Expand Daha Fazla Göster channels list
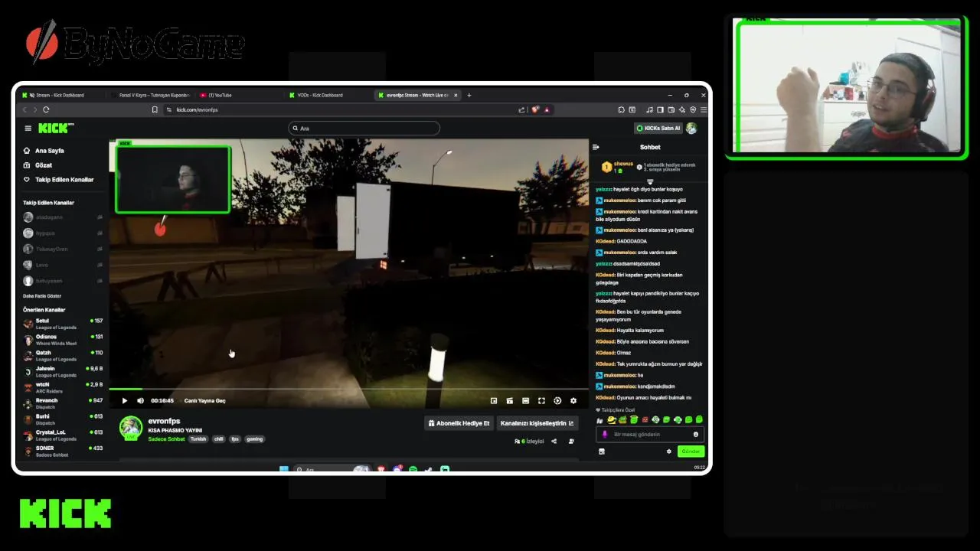Image resolution: width=980 pixels, height=551 pixels. click(x=42, y=295)
